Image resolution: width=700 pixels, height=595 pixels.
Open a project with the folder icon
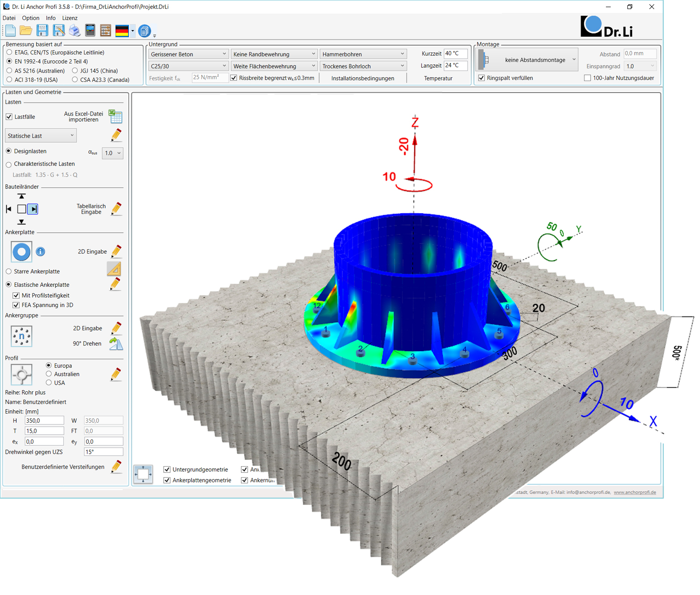[x=26, y=31]
